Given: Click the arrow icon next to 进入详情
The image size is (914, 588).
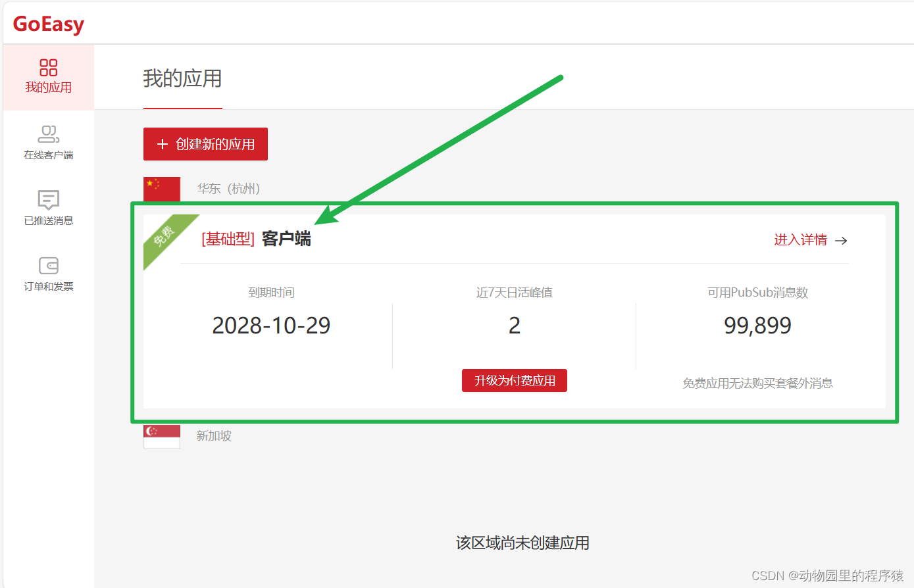Looking at the screenshot, I should pyautogui.click(x=841, y=240).
